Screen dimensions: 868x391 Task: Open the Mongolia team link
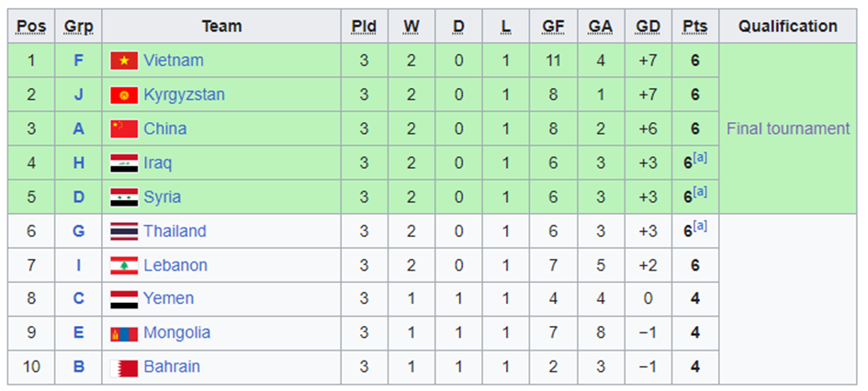(176, 332)
